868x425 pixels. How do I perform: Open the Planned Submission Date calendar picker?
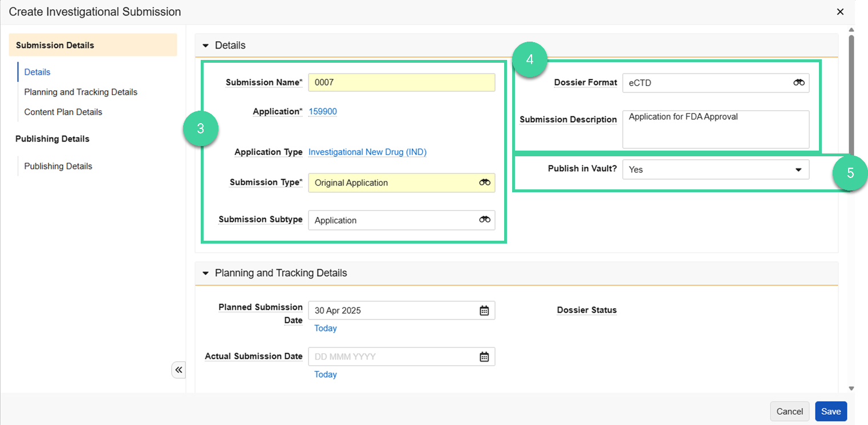484,310
